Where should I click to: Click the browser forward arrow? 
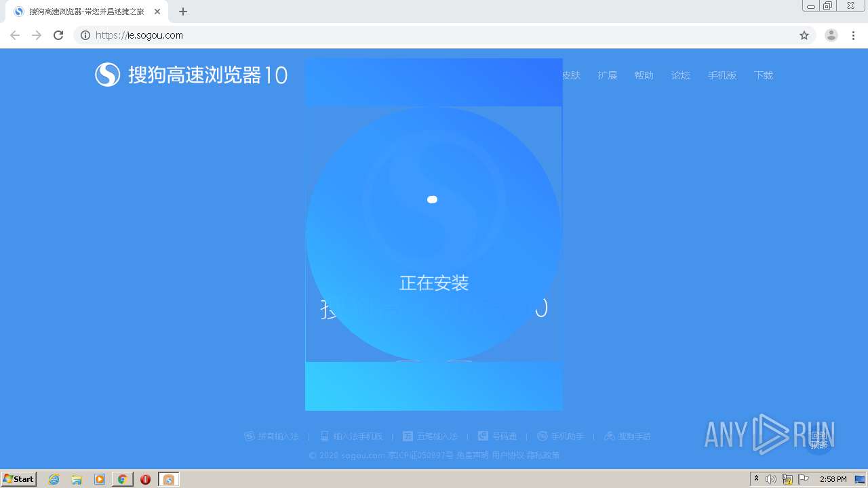[x=37, y=35]
